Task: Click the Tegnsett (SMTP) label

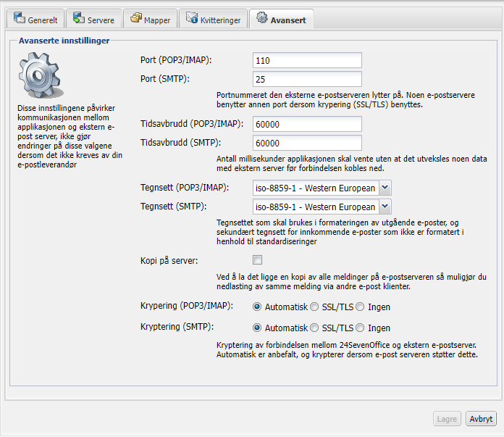Action: tap(174, 207)
